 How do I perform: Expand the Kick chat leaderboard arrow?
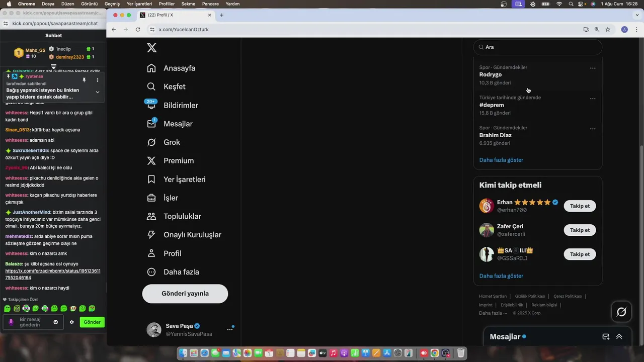tap(53, 66)
